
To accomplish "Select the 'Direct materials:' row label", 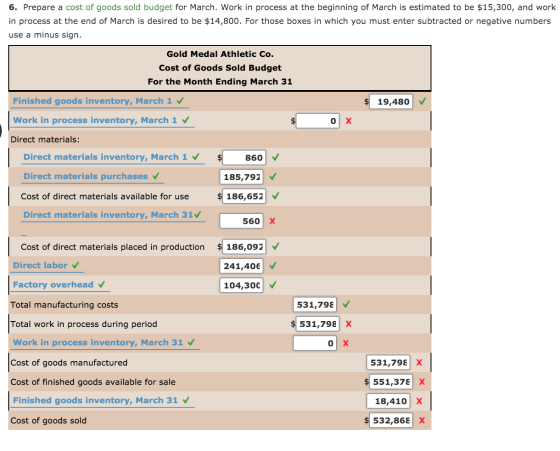I will (x=45, y=140).
